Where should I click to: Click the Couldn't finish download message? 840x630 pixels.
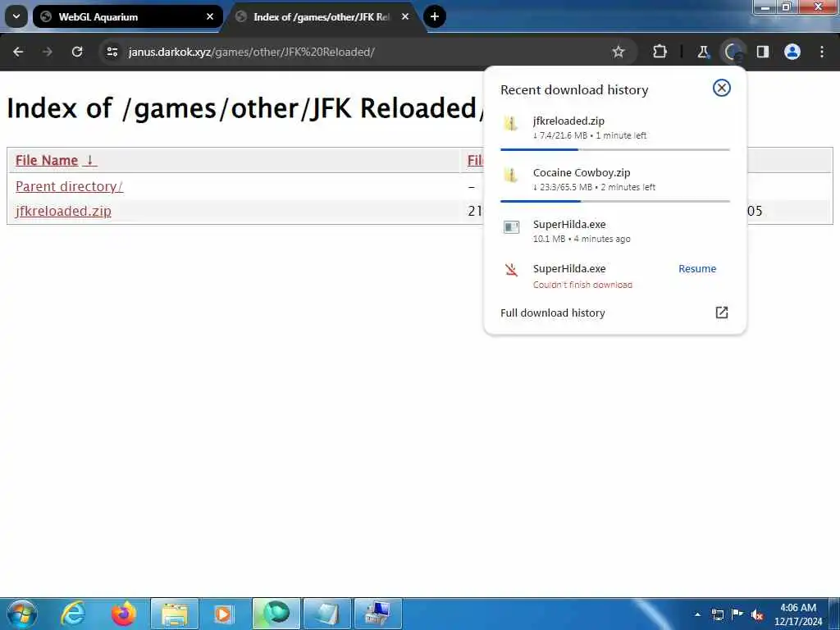(582, 285)
